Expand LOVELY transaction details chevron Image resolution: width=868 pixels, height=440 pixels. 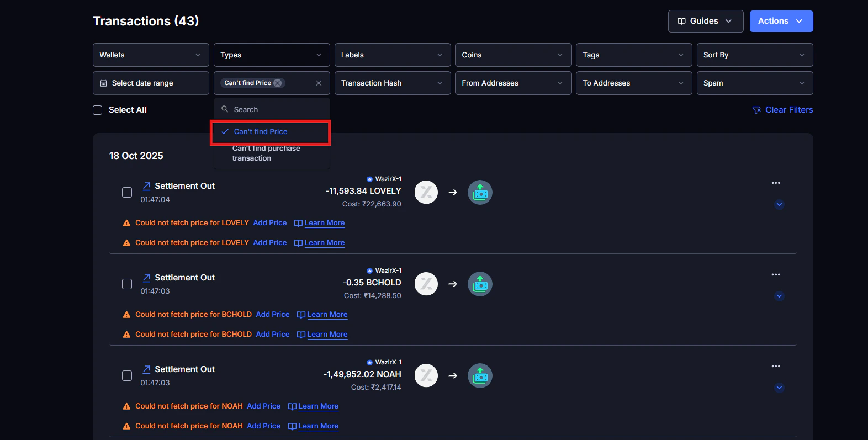point(779,205)
